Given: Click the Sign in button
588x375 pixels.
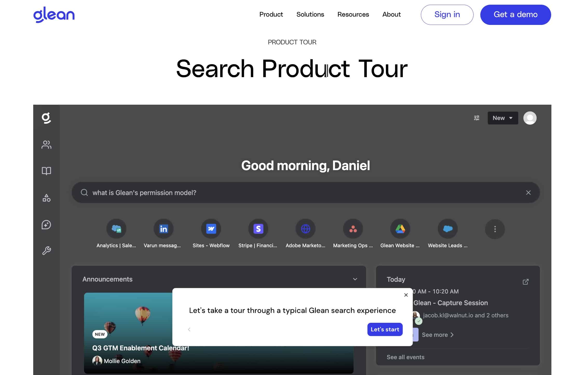Looking at the screenshot, I should tap(447, 15).
